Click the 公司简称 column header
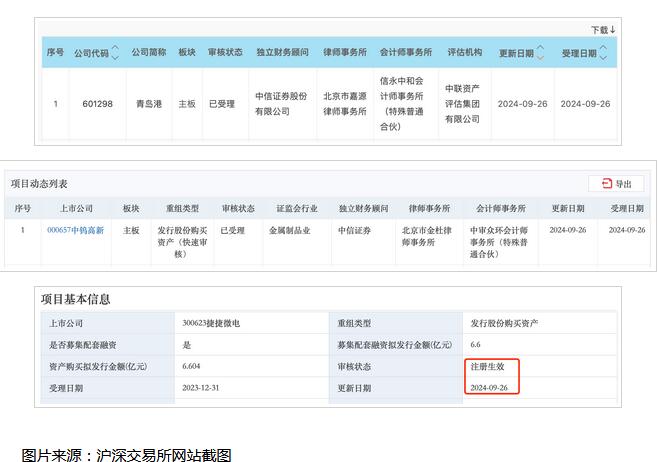 147,52
